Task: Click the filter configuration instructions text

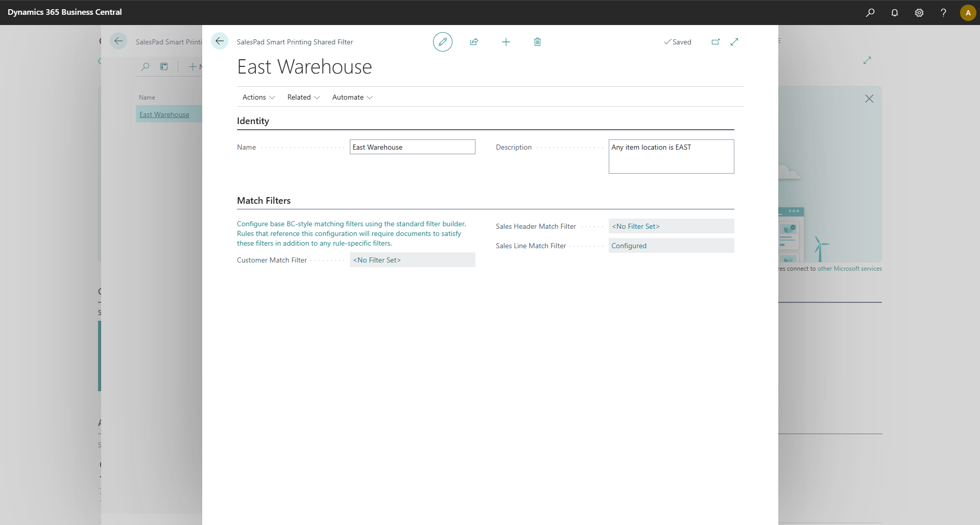Action: [x=351, y=233]
